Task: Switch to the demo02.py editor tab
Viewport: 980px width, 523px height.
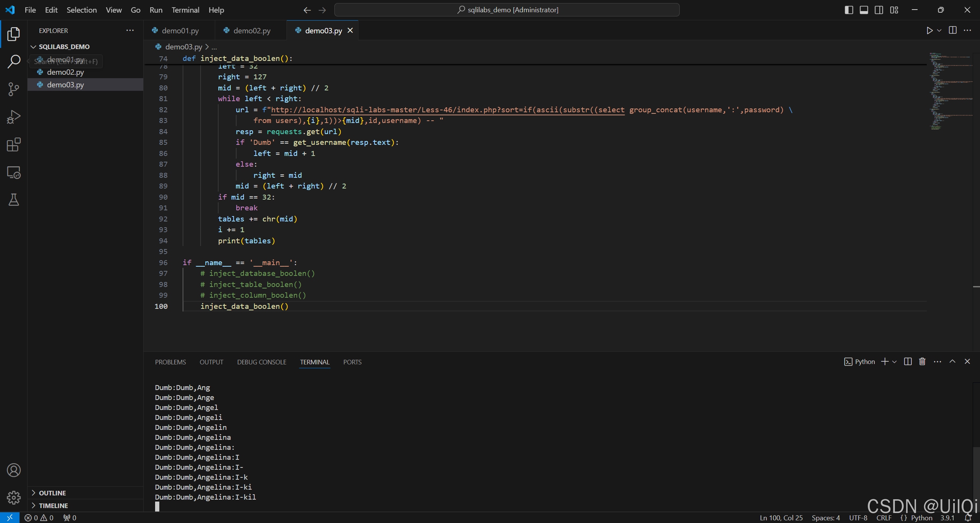Action: [x=252, y=31]
